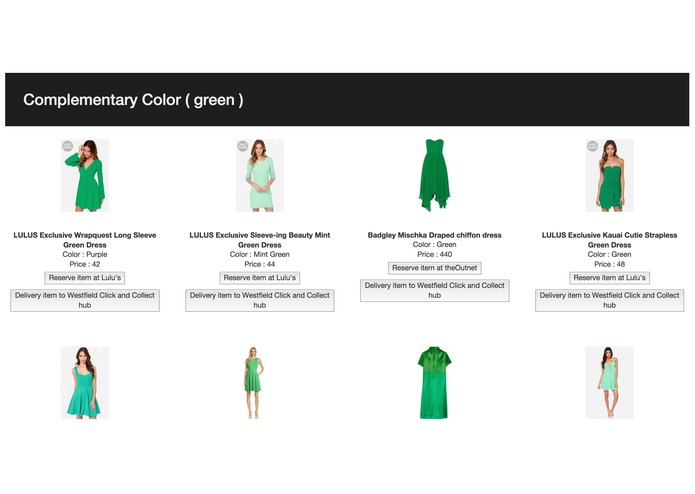Open the Badgley Mischka draped chiffon dress photo

coord(434,175)
